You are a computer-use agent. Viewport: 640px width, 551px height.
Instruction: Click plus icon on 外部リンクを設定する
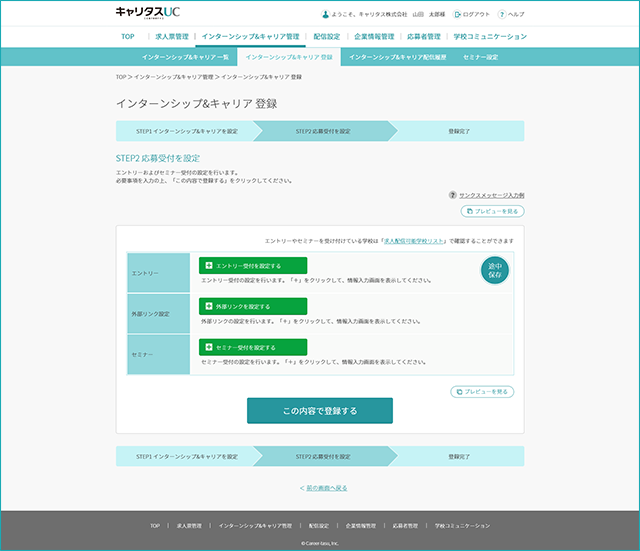pos(209,306)
